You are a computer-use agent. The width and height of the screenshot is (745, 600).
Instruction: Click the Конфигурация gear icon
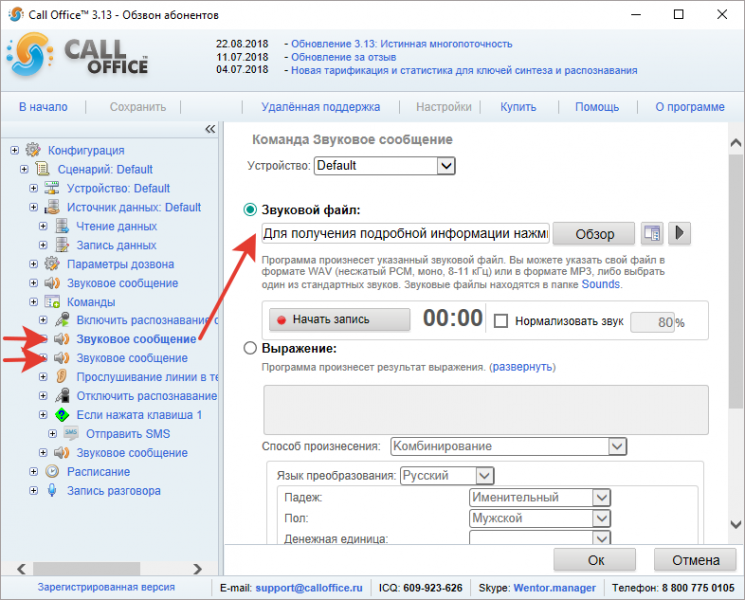[x=33, y=150]
